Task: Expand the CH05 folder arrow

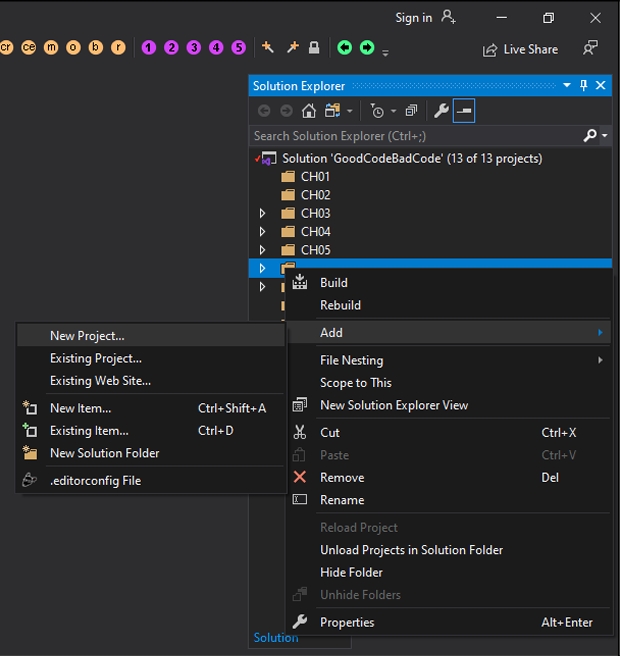Action: pos(262,250)
